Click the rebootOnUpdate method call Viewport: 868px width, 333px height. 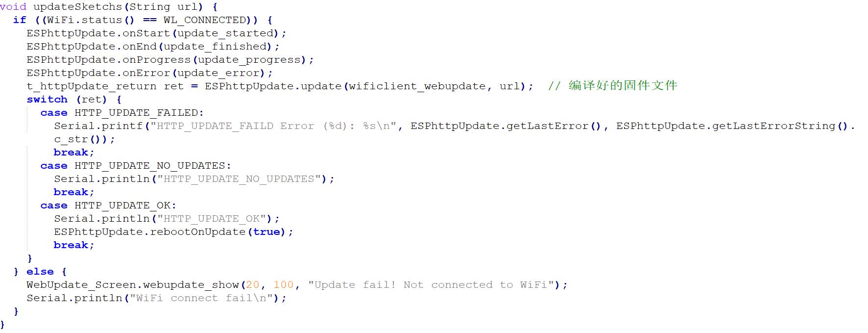click(x=197, y=232)
